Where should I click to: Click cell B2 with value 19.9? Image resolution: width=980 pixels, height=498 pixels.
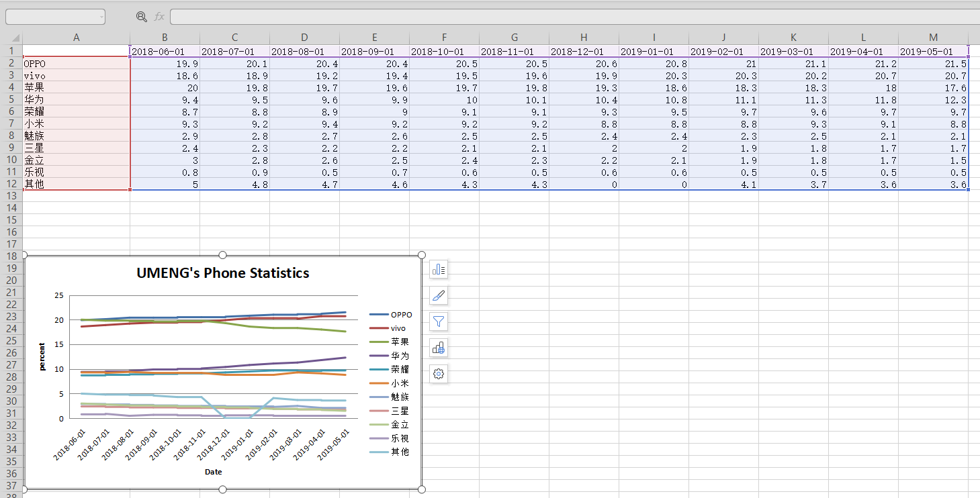[x=165, y=63]
